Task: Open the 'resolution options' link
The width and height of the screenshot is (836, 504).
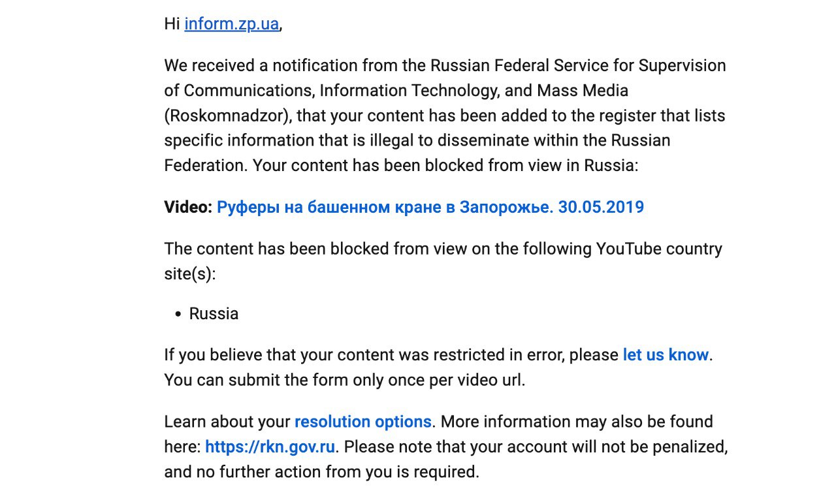Action: (x=362, y=422)
